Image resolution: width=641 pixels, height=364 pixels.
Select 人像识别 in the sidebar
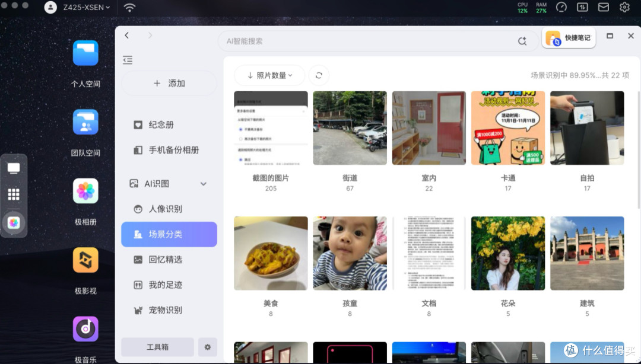[169, 209]
